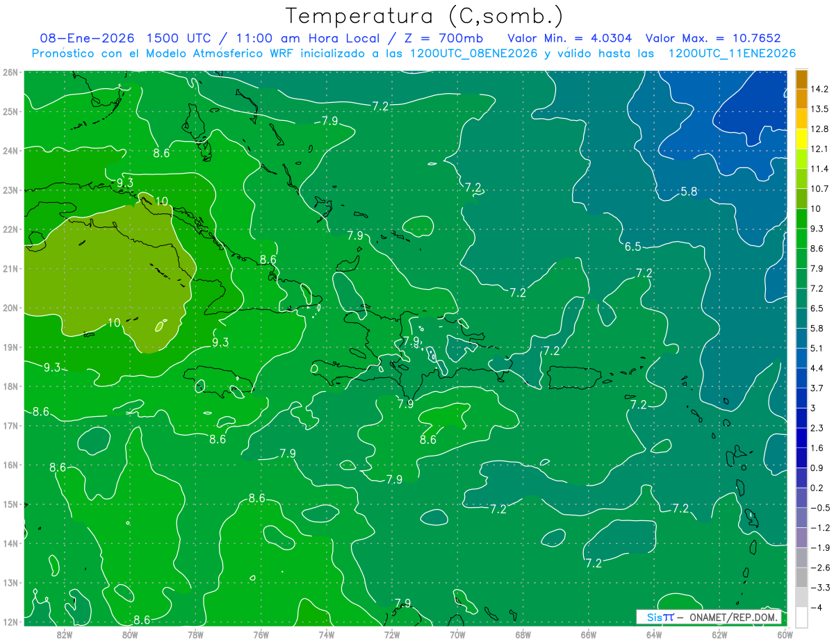The height and width of the screenshot is (644, 834).
Task: Select the '70W' longitude axis label
Action: pos(457,634)
